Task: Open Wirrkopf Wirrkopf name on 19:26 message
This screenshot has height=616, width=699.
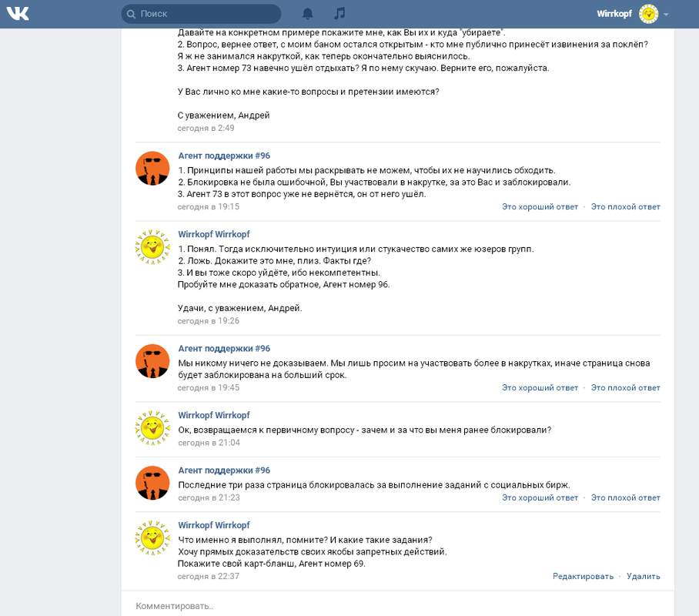Action: click(214, 234)
